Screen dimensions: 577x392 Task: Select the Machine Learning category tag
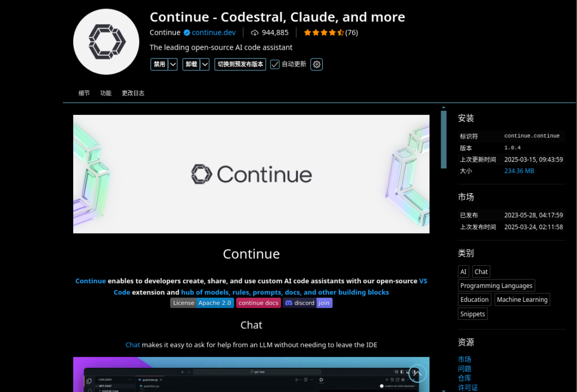[522, 300]
